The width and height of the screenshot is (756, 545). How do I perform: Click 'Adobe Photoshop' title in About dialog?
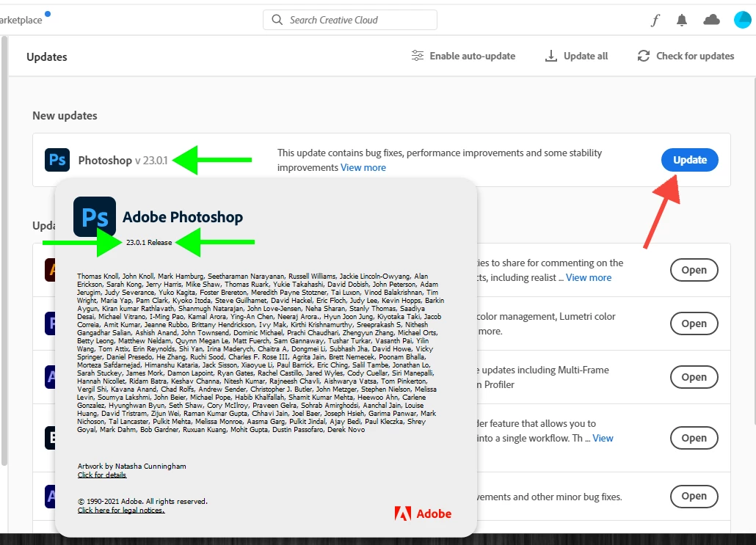coord(183,217)
